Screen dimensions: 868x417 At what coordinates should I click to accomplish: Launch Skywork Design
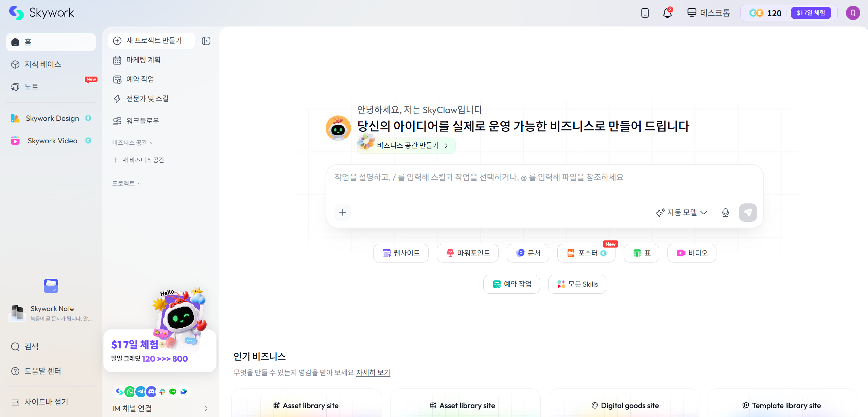tap(51, 118)
